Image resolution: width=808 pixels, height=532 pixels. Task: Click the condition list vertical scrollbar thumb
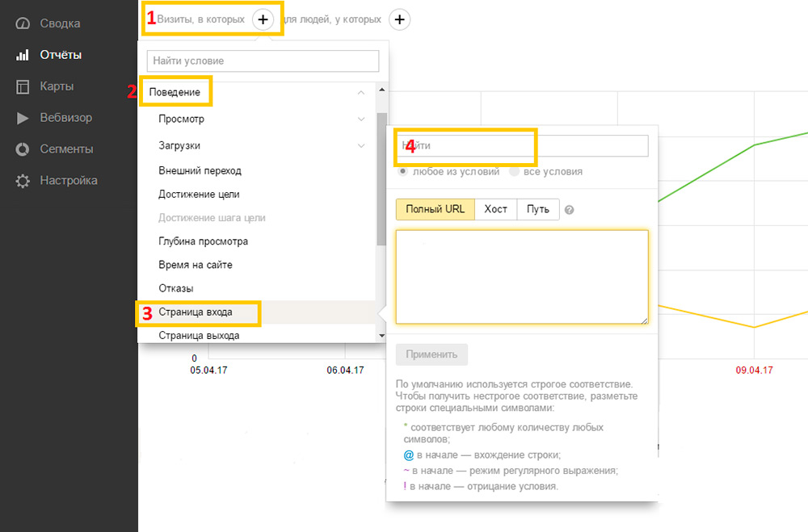click(381, 178)
